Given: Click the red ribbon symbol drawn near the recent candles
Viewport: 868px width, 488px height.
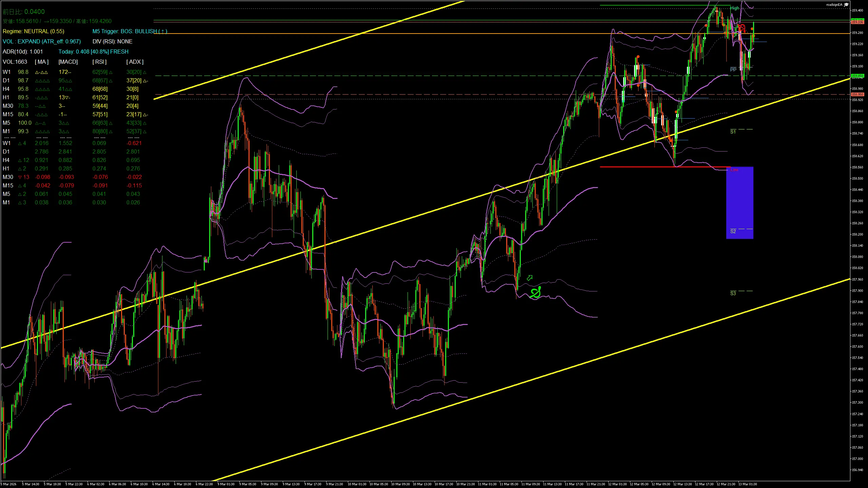Looking at the screenshot, I should click(742, 28).
